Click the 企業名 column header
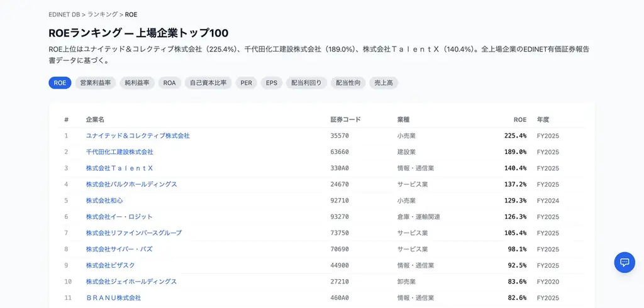This screenshot has width=644, height=308. click(95, 119)
